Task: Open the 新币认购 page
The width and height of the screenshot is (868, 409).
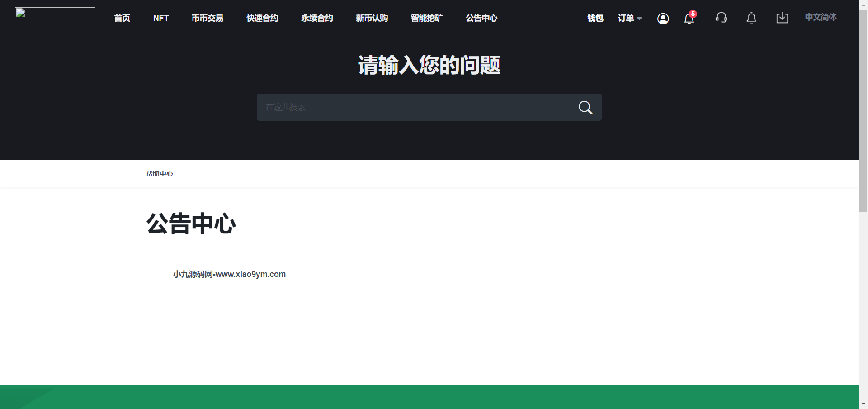Action: 372,18
